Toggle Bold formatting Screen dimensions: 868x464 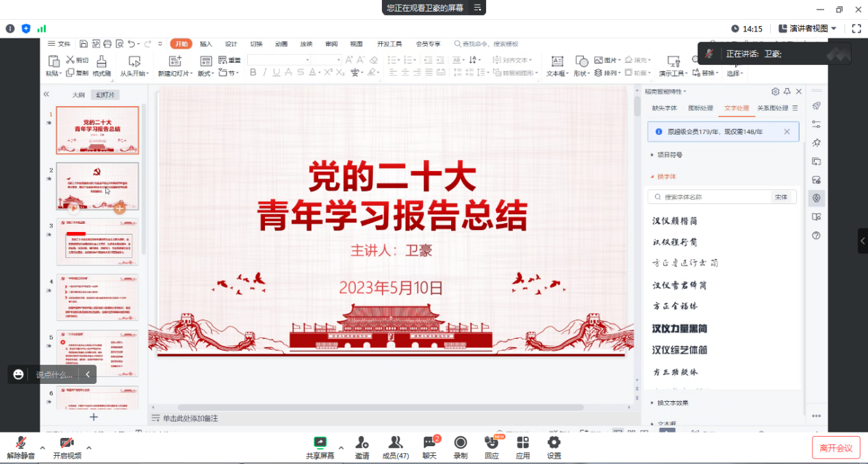tap(253, 73)
